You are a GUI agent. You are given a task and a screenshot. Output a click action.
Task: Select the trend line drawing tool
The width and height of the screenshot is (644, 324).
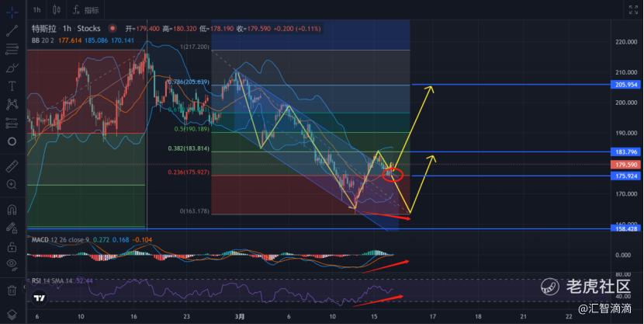12,31
